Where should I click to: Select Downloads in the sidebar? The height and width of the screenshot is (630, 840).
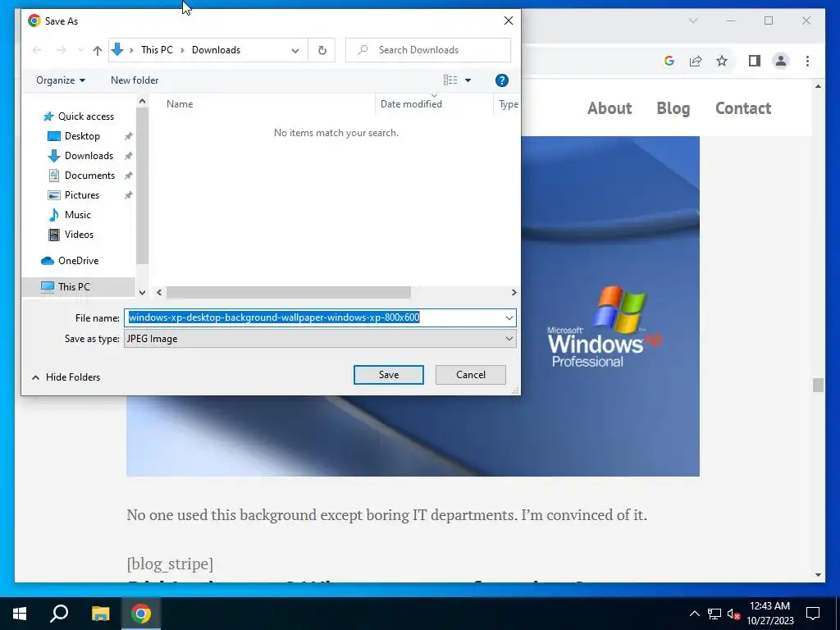point(89,156)
